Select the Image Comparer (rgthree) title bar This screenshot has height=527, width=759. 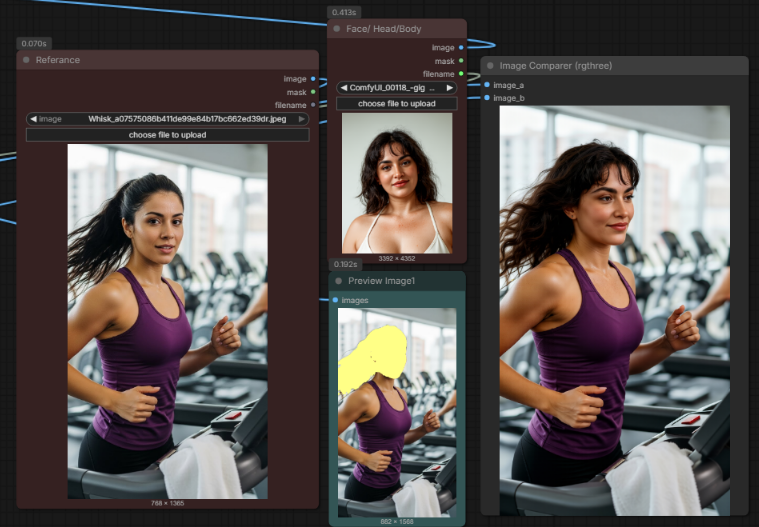coord(615,66)
